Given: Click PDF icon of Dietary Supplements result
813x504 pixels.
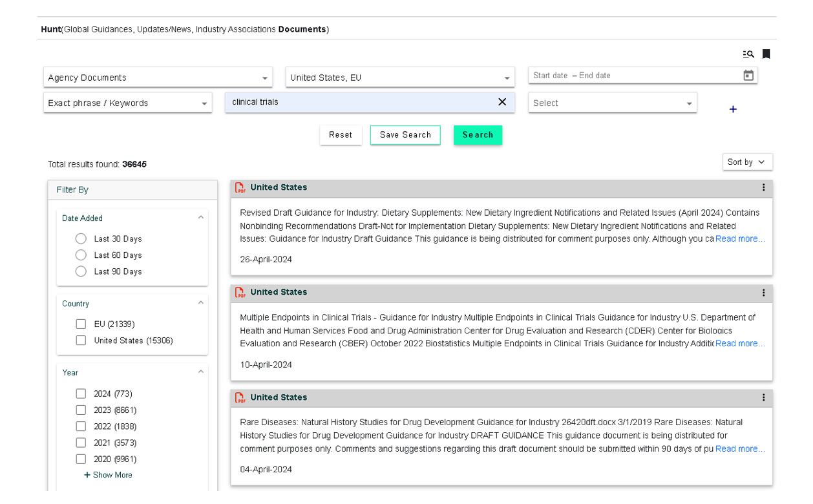Looking at the screenshot, I should click(x=240, y=188).
